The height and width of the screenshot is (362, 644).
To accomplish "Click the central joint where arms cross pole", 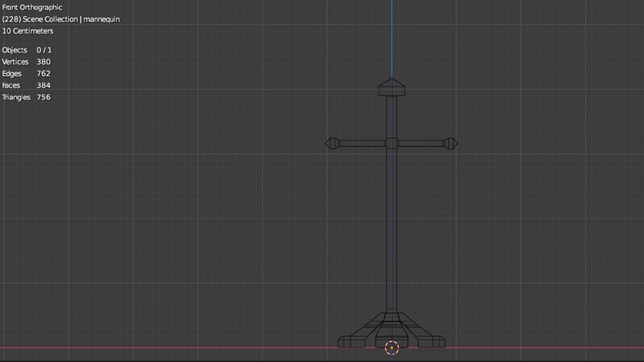I will pos(391,143).
